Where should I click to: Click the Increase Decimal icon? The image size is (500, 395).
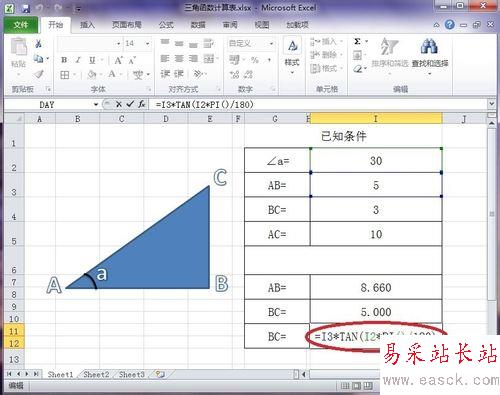(x=234, y=74)
